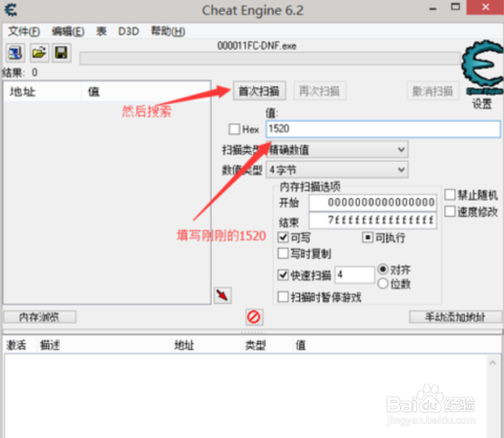
Task: Open the 编辑(E) menu
Action: point(68,31)
